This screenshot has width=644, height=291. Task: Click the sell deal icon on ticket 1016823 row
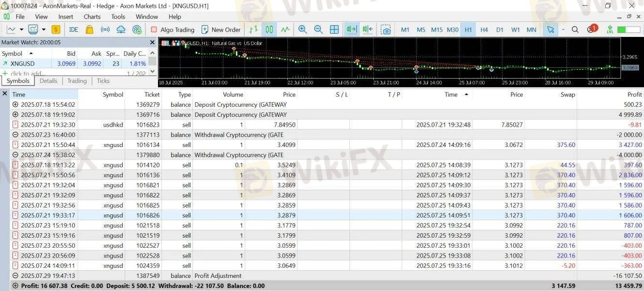[x=15, y=125]
